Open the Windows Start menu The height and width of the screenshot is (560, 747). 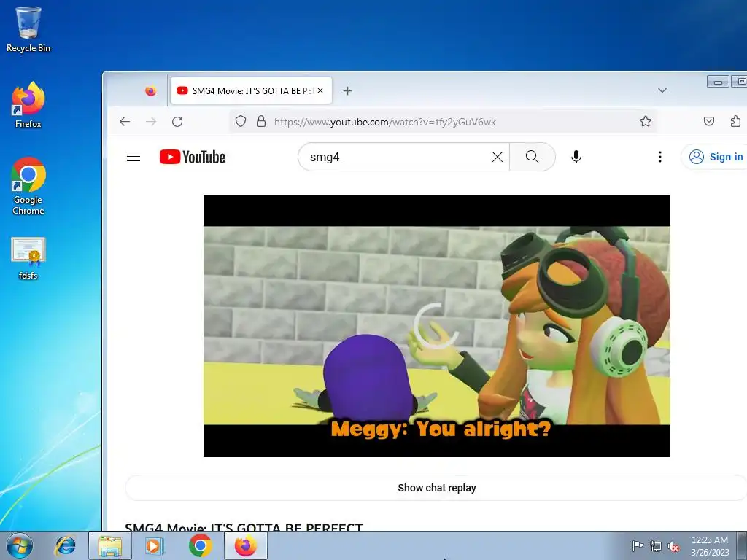coord(20,545)
